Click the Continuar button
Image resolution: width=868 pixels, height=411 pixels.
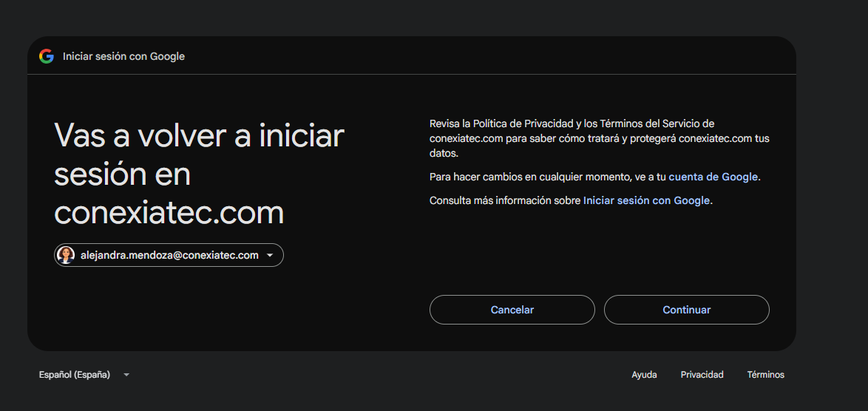point(686,310)
